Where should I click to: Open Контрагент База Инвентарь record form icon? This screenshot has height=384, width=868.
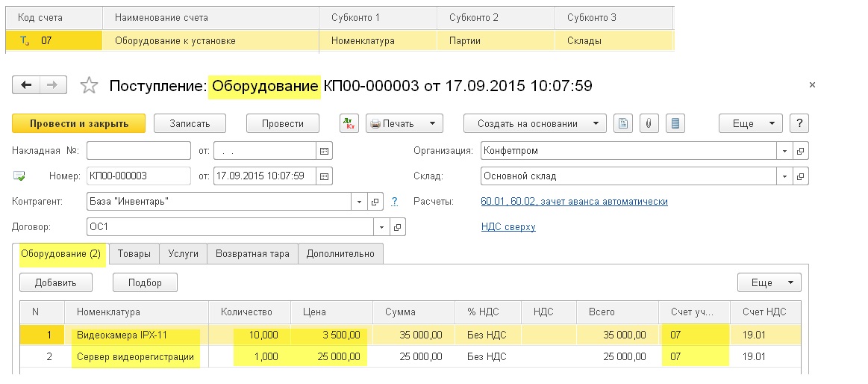pyautogui.click(x=375, y=202)
